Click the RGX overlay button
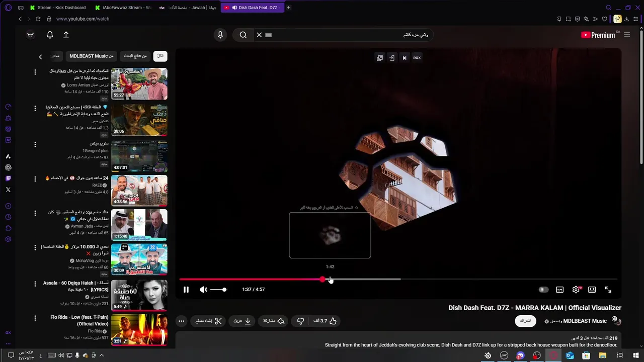The image size is (644, 362). (x=417, y=58)
